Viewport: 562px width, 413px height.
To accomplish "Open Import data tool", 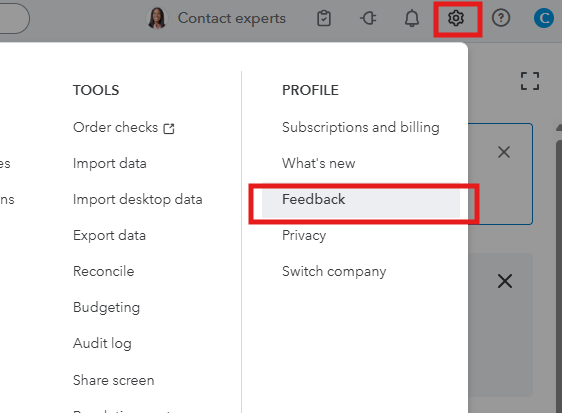I will click(x=110, y=163).
